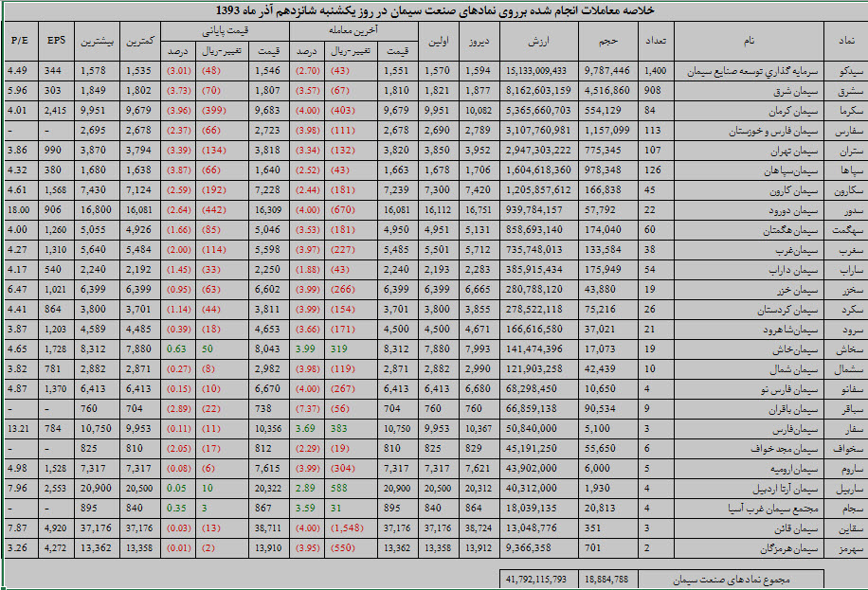Click green change cell 319
The image size is (868, 590).
point(339,349)
